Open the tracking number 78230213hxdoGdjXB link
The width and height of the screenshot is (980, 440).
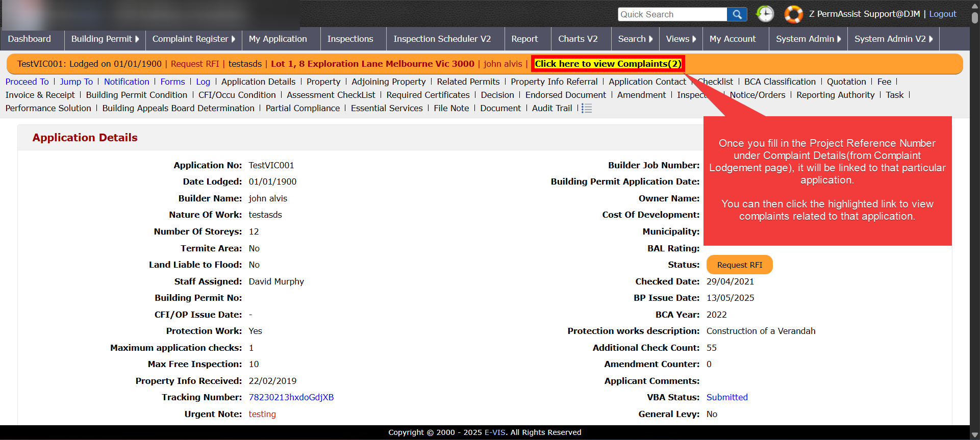[x=291, y=397]
